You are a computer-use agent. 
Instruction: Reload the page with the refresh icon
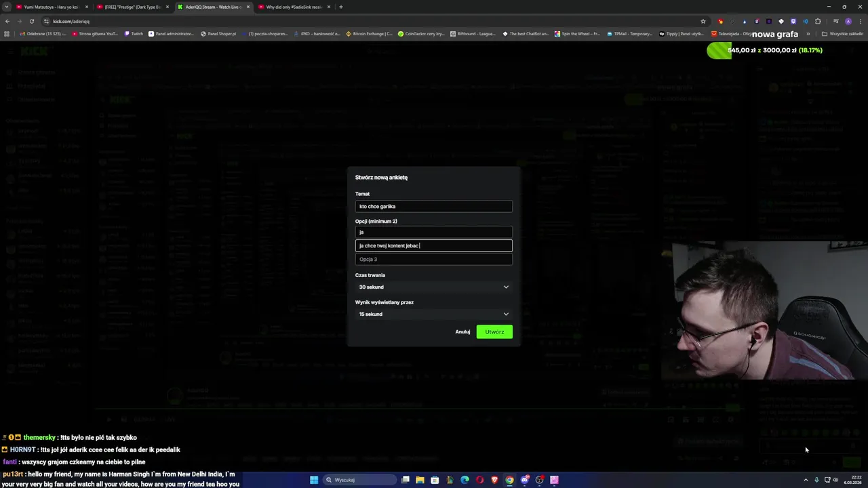31,21
